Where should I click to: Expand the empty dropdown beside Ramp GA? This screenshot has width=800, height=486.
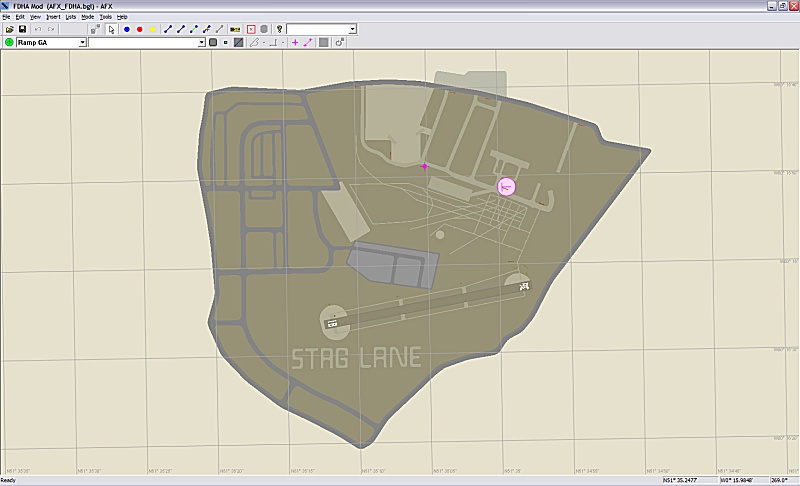[x=202, y=43]
